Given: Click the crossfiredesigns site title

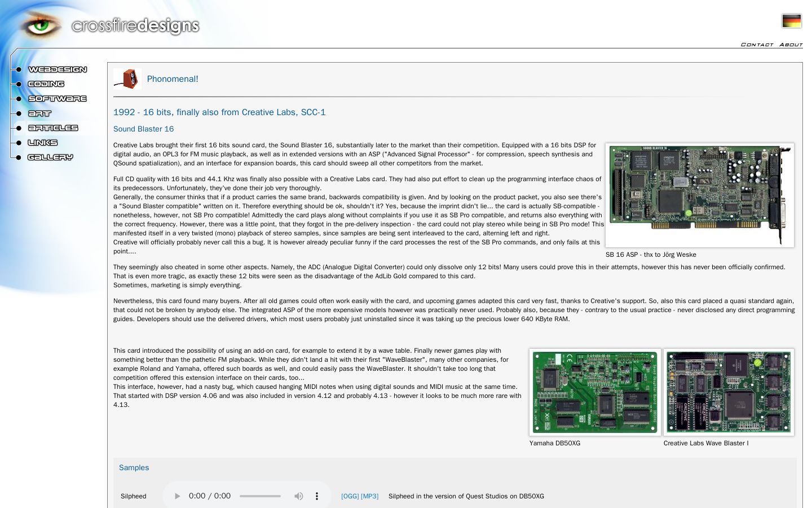Looking at the screenshot, I should pyautogui.click(x=135, y=25).
